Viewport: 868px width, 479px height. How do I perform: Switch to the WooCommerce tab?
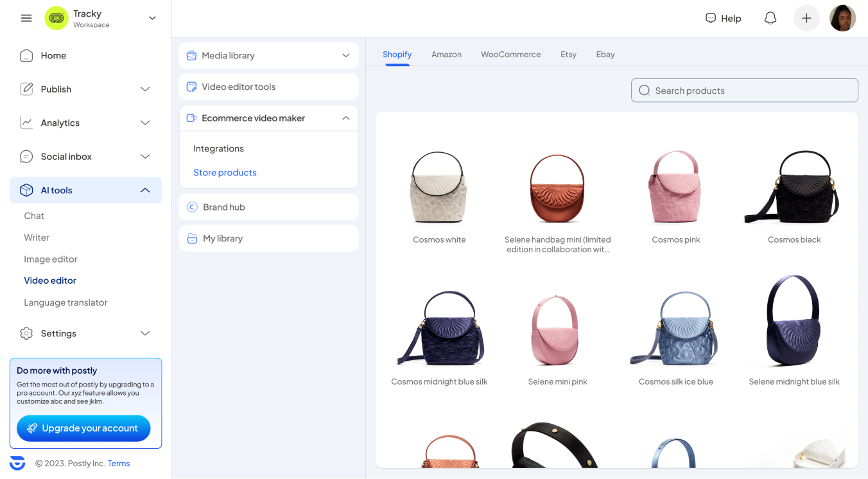click(511, 55)
